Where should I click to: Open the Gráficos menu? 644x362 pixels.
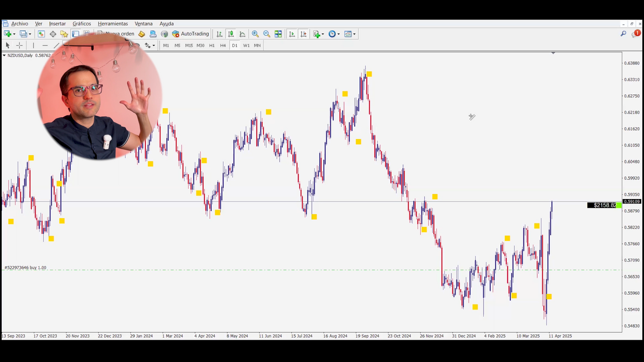click(x=82, y=24)
